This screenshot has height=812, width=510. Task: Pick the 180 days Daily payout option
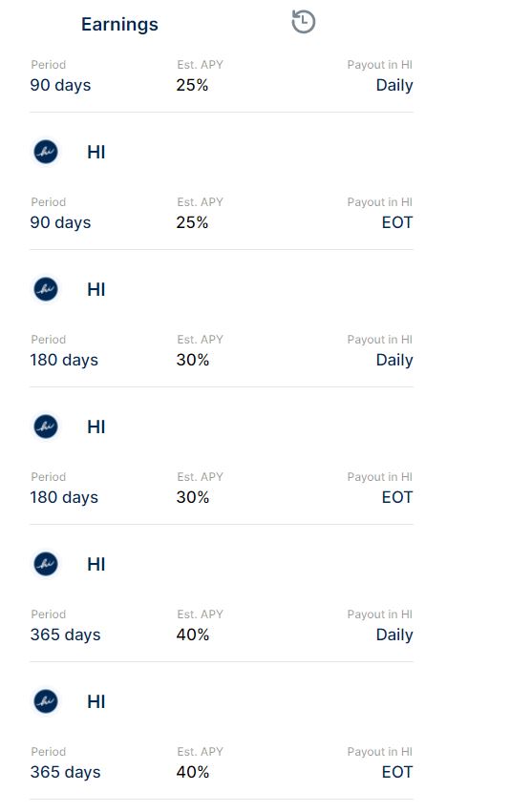(222, 351)
